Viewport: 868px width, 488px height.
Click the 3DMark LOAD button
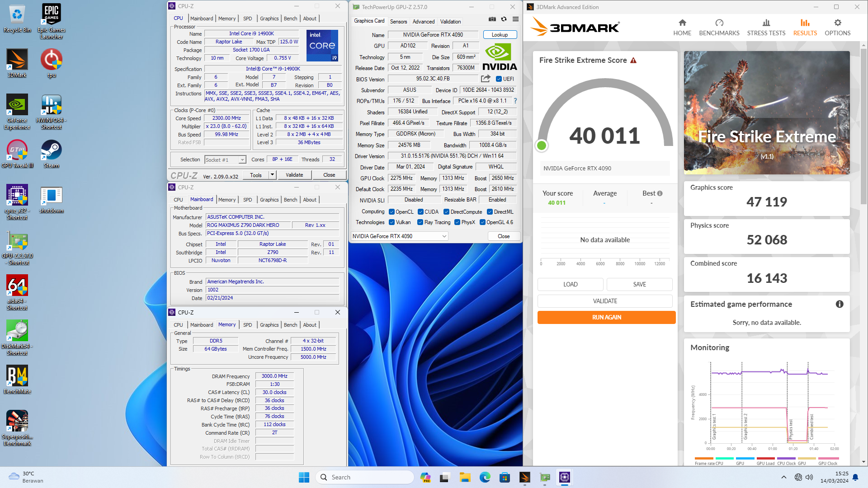tap(570, 284)
